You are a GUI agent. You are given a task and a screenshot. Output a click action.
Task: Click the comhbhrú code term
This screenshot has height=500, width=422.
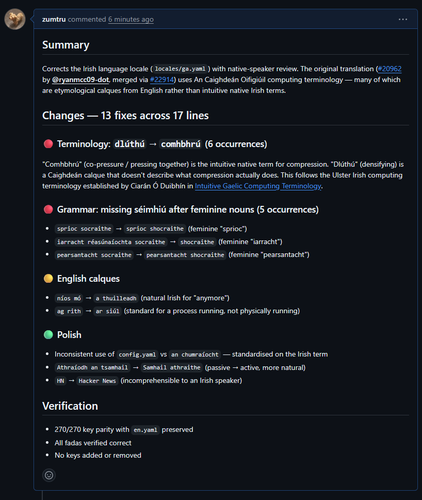[x=181, y=144]
